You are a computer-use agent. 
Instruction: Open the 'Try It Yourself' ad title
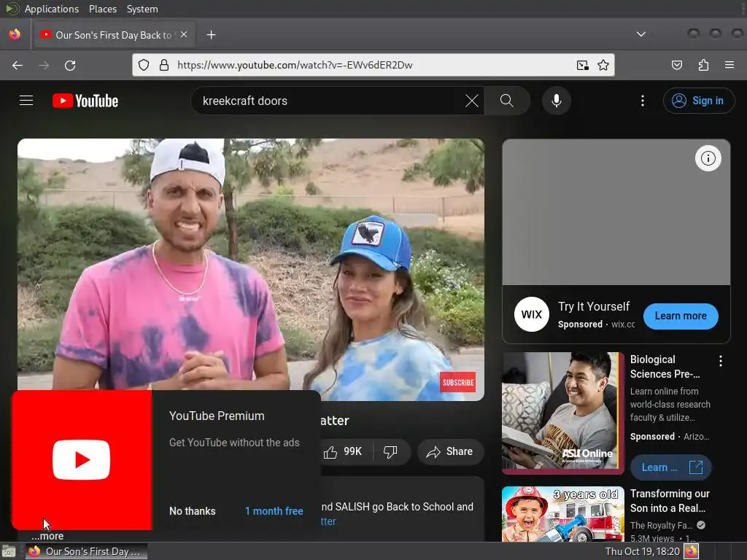594,306
